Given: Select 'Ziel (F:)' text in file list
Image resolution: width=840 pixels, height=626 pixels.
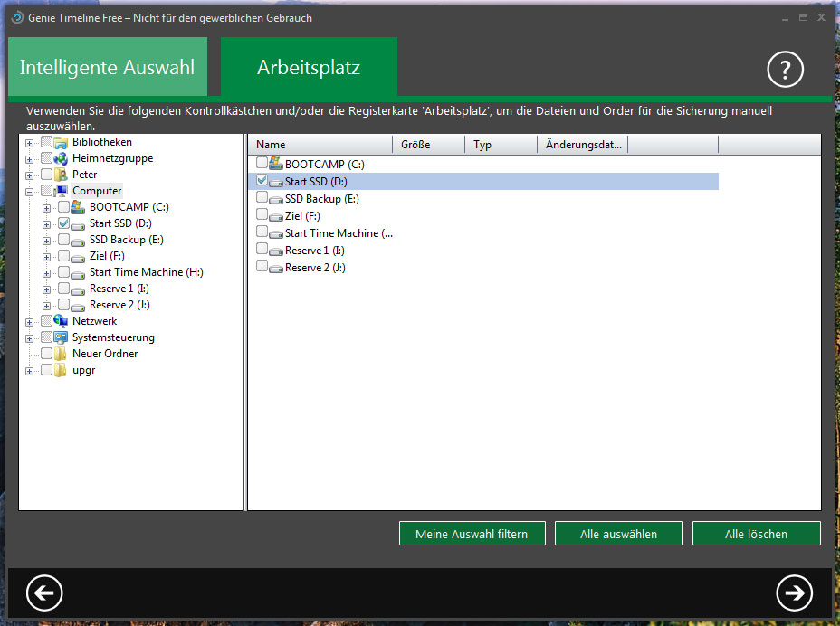Looking at the screenshot, I should pos(302,216).
